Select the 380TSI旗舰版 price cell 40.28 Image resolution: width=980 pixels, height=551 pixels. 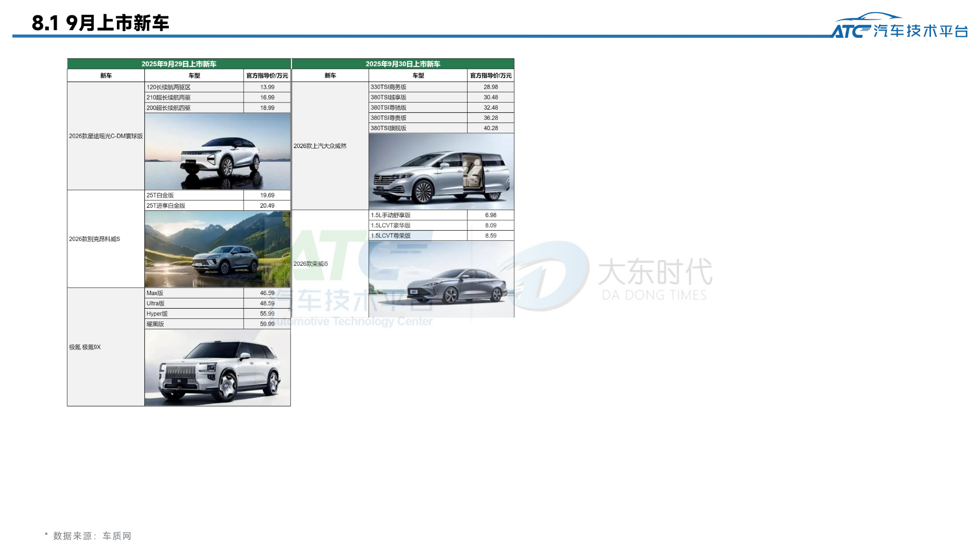coord(490,128)
